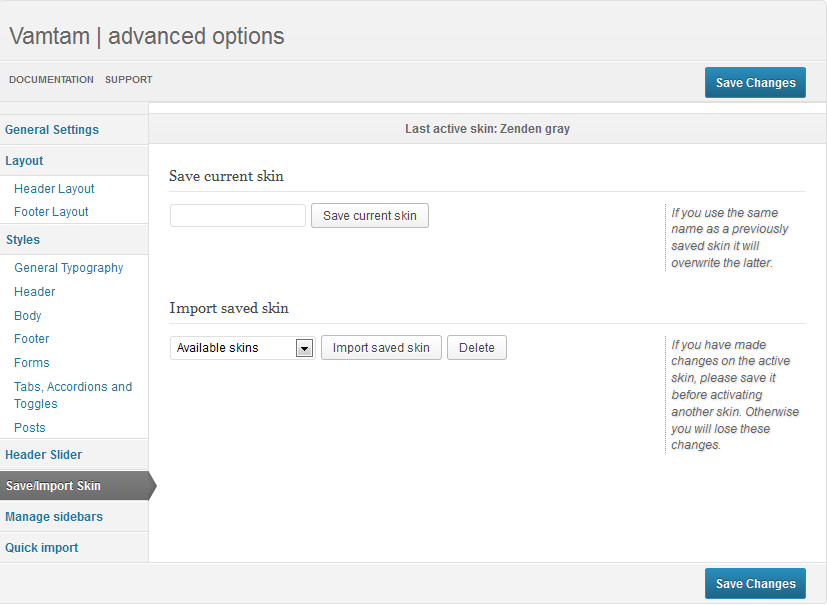
Task: Click the skin name text field
Action: coord(238,216)
